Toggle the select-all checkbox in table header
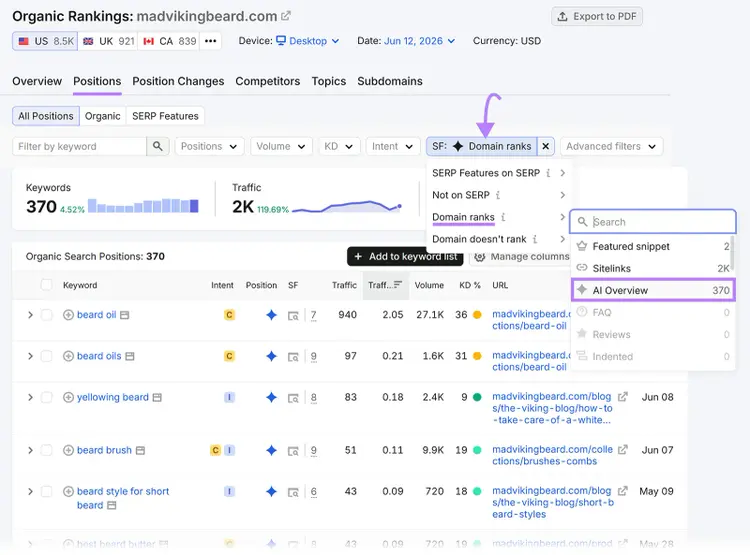Screen dimensions: 750x555 coord(46,285)
